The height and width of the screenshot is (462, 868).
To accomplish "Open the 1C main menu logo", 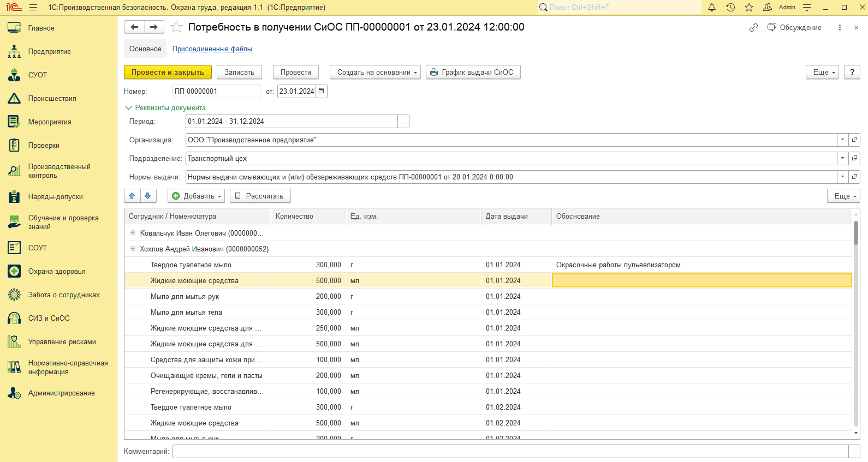I will 14,8.
